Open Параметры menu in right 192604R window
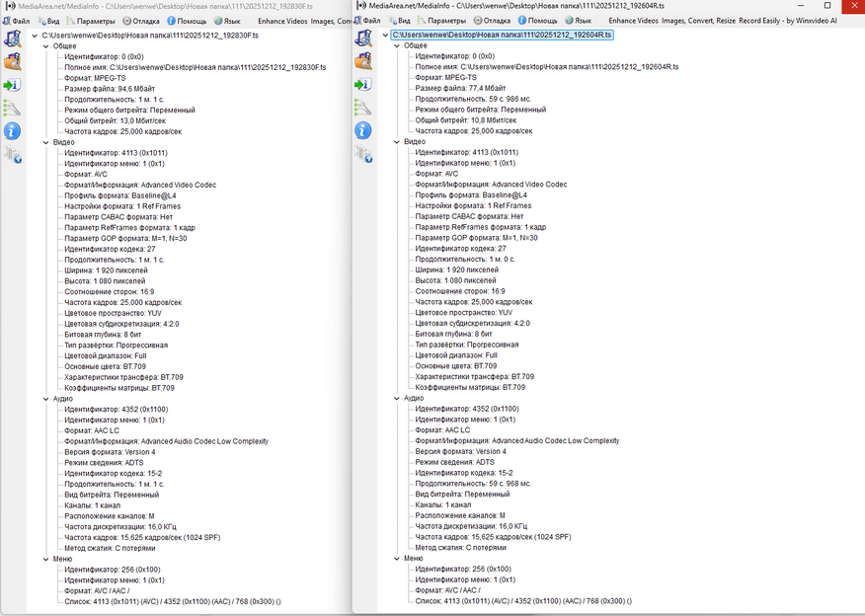The image size is (865, 616). (x=441, y=21)
